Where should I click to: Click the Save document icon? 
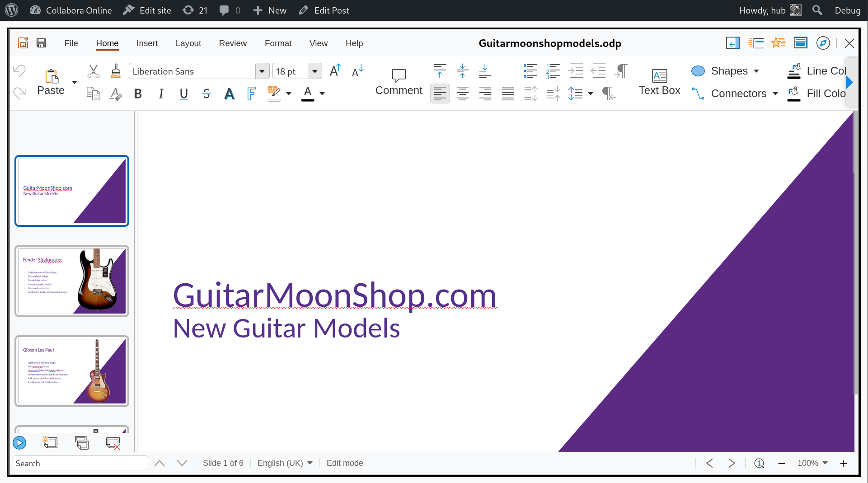tap(41, 43)
